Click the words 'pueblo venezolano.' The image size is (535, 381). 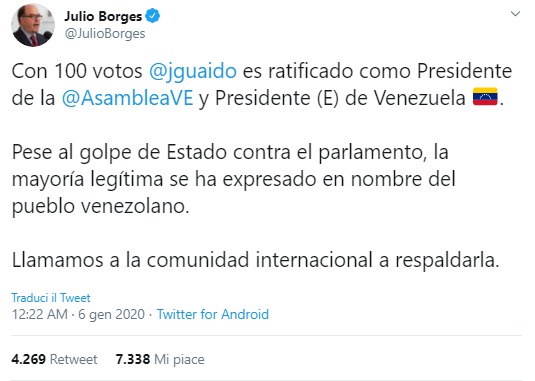tap(100, 206)
